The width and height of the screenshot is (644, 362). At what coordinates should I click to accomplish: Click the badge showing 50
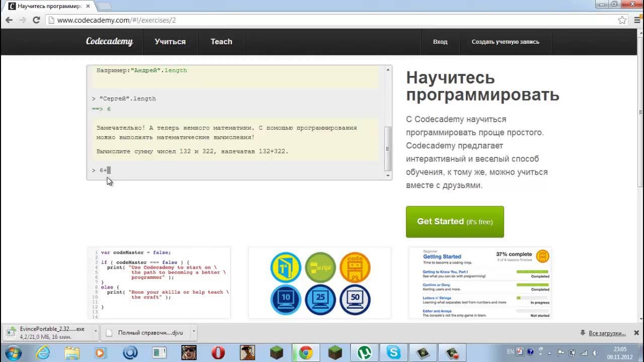coord(355,300)
